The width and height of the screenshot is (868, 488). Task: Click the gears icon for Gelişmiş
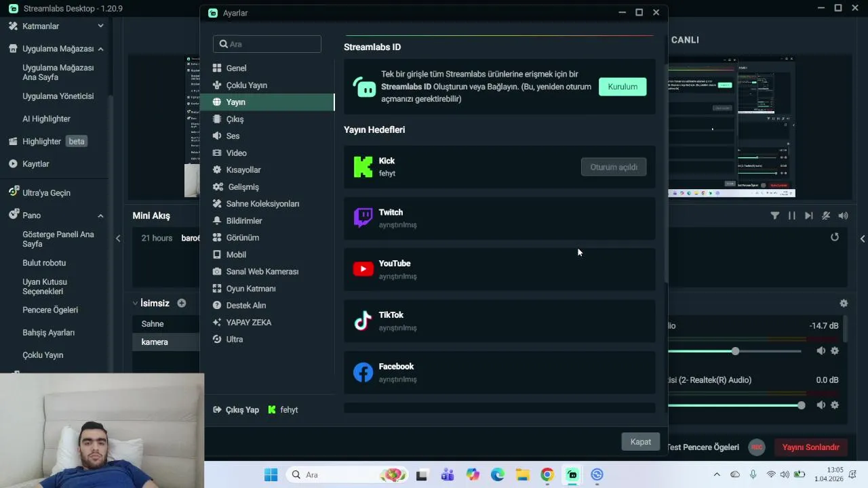[x=217, y=186]
